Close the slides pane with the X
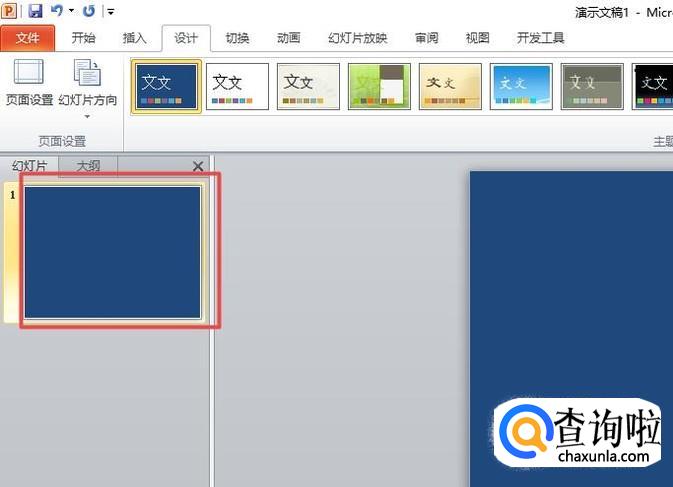This screenshot has width=673, height=487. click(x=198, y=166)
